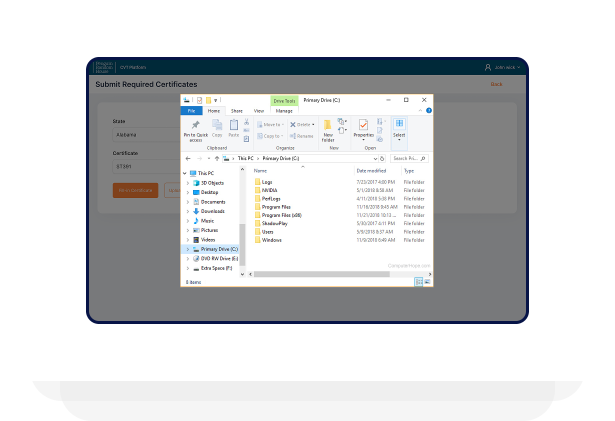This screenshot has height=421, width=615.
Task: Click the search magnifier icon
Action: point(423,159)
